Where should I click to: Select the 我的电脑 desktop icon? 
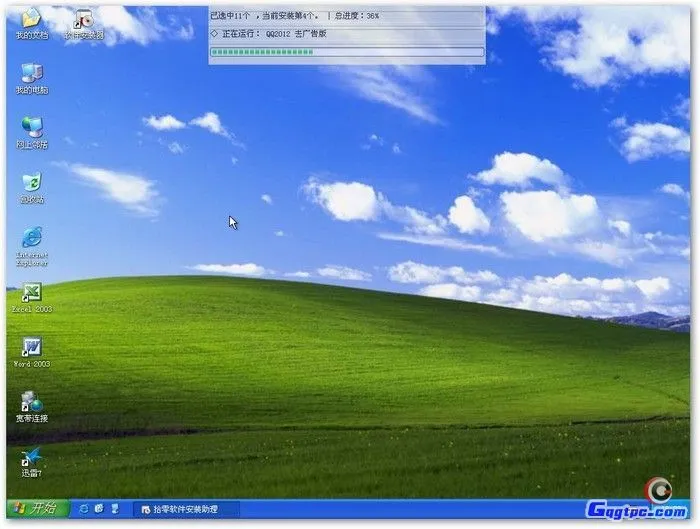click(32, 79)
